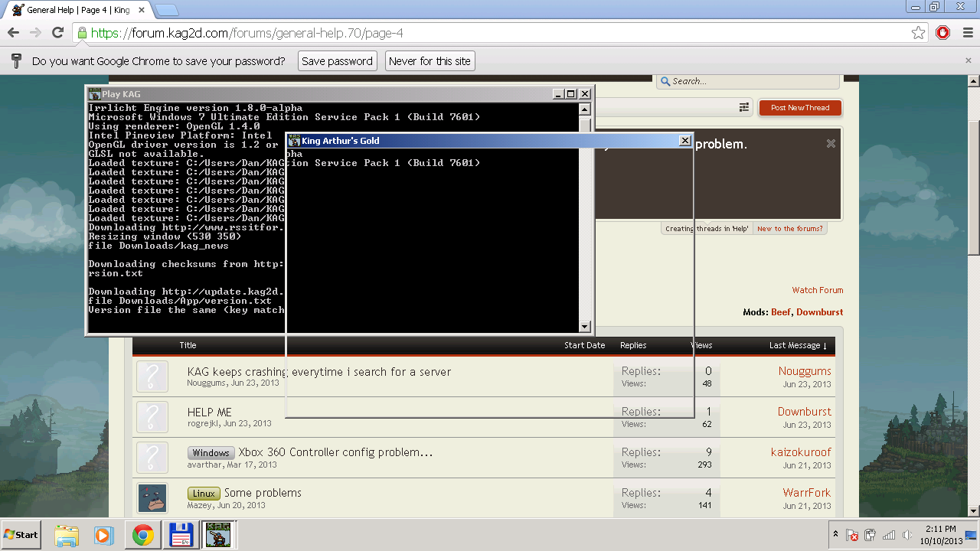Open floppy disk app in taskbar
The image size is (980, 551).
181,535
